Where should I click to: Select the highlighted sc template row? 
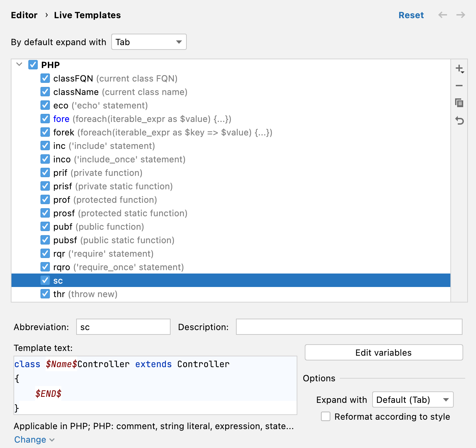pyautogui.click(x=231, y=280)
